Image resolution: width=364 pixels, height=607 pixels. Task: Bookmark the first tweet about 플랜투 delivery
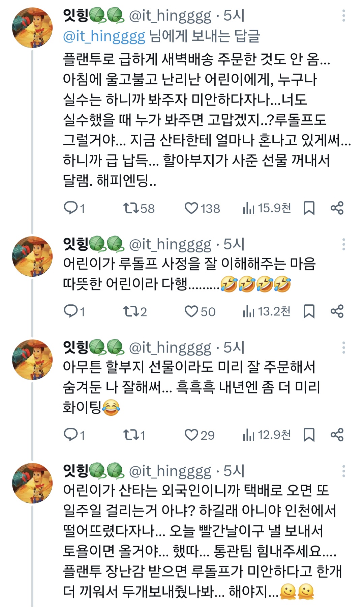click(x=309, y=208)
